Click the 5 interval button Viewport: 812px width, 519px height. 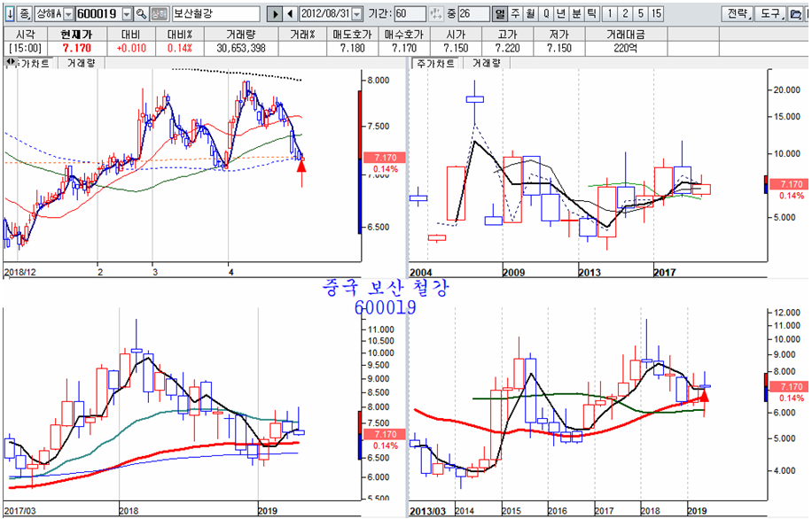pos(641,13)
